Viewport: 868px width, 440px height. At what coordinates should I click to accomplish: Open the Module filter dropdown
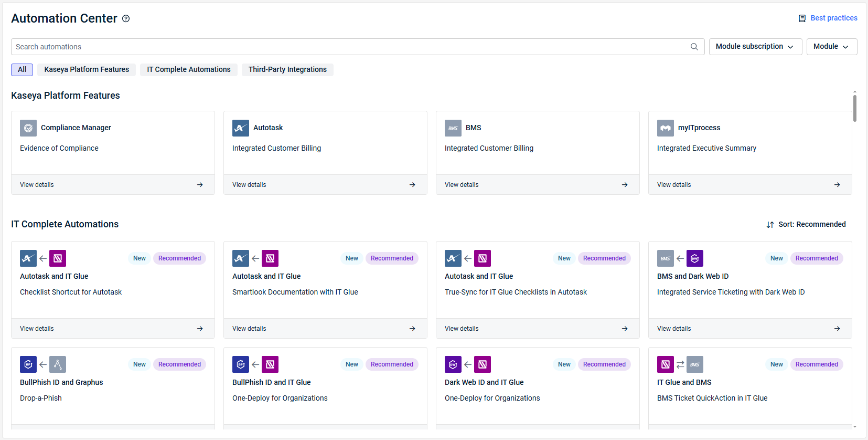(x=832, y=47)
